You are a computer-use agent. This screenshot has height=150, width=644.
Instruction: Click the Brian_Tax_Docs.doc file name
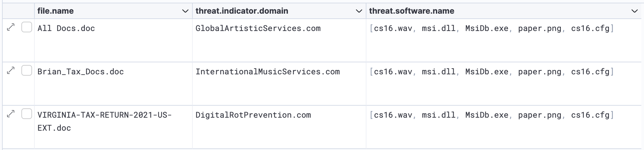(80, 72)
